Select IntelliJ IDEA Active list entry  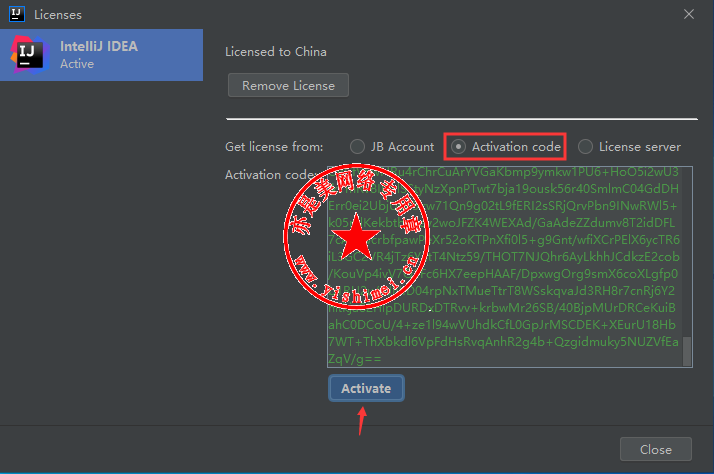[x=102, y=55]
